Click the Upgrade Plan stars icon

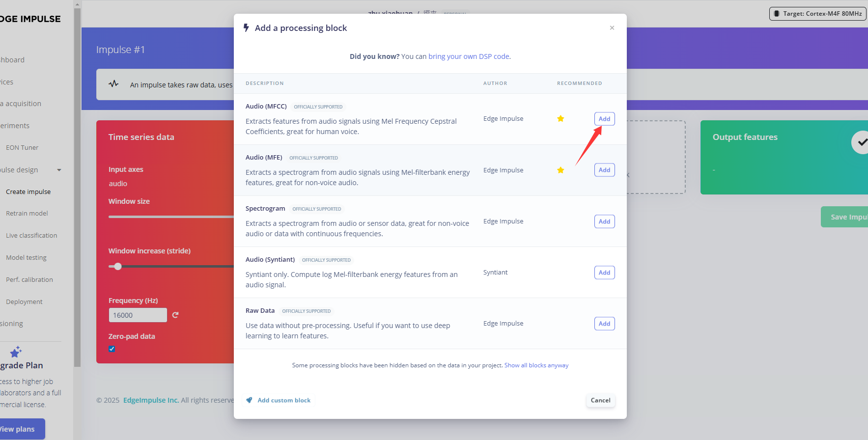(16, 352)
